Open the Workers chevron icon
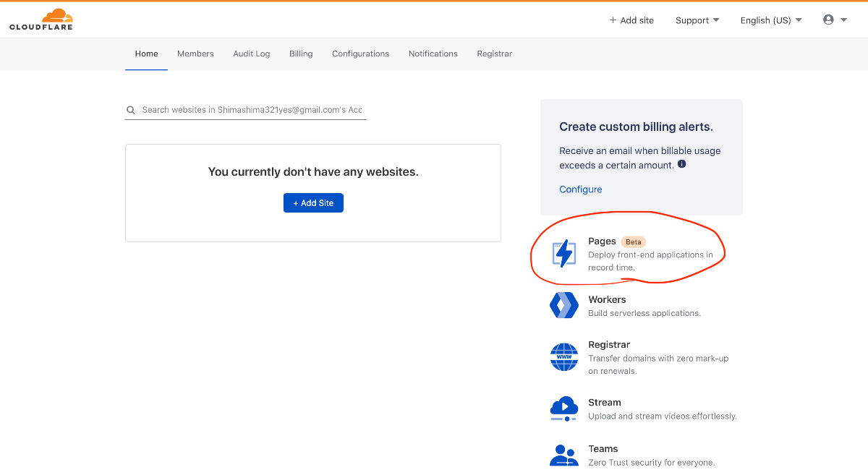 [x=564, y=306]
